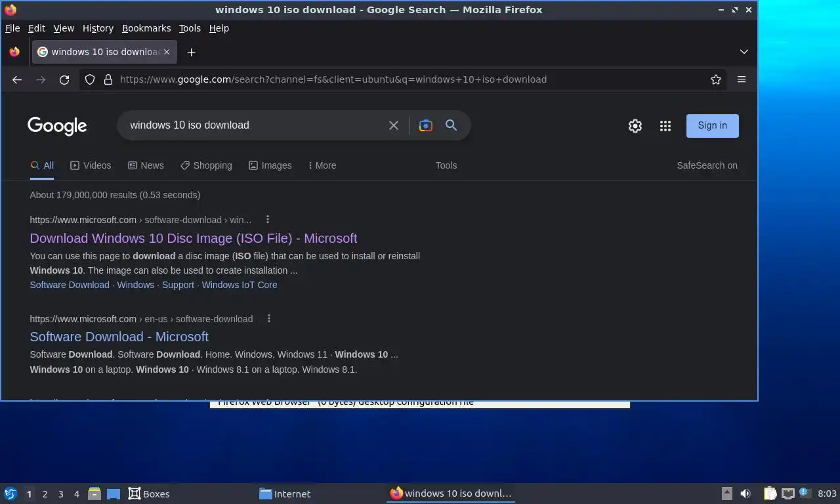The height and width of the screenshot is (504, 840).
Task: Open the Internet folder taskbar entry
Action: [x=285, y=493]
